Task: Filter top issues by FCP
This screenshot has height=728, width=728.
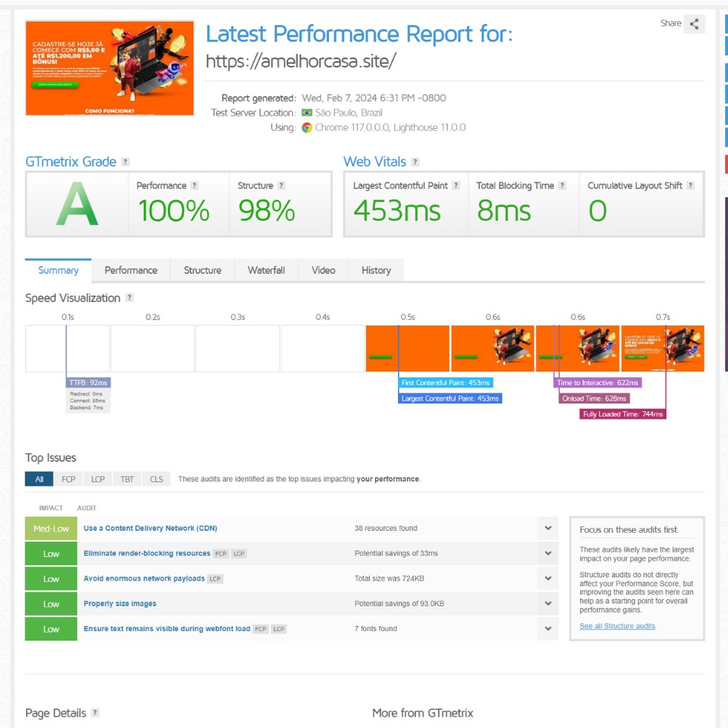Action: [x=68, y=479]
